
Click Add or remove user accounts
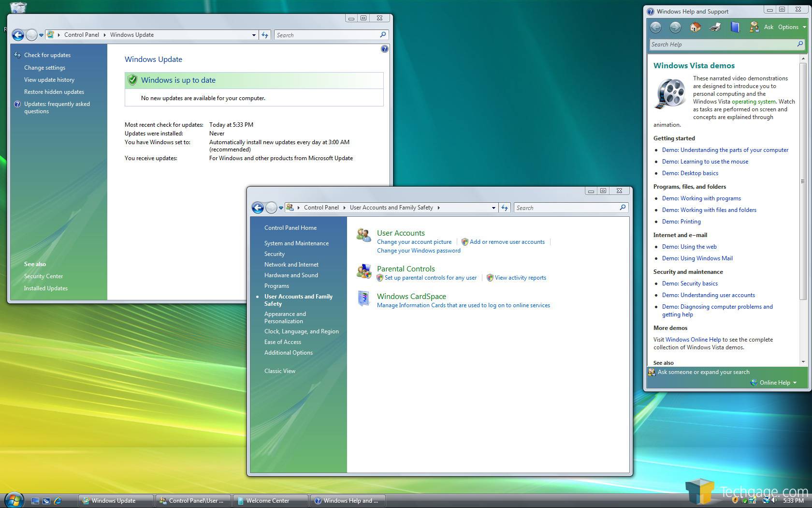click(507, 242)
